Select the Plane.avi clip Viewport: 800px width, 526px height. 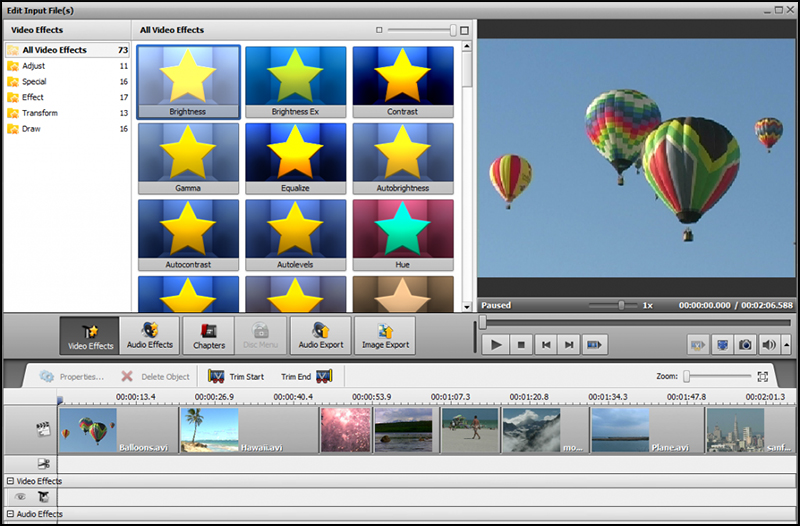[647, 430]
